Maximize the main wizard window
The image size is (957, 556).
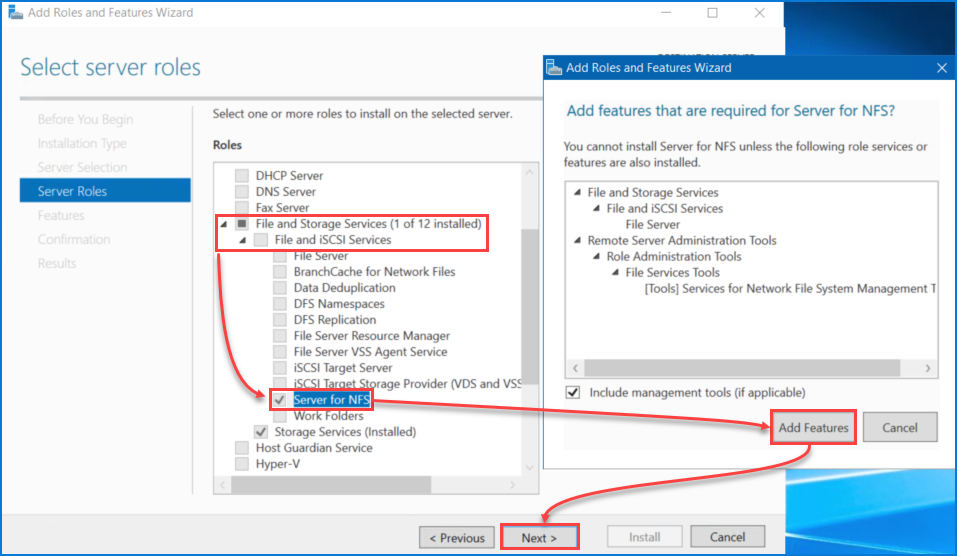point(712,12)
